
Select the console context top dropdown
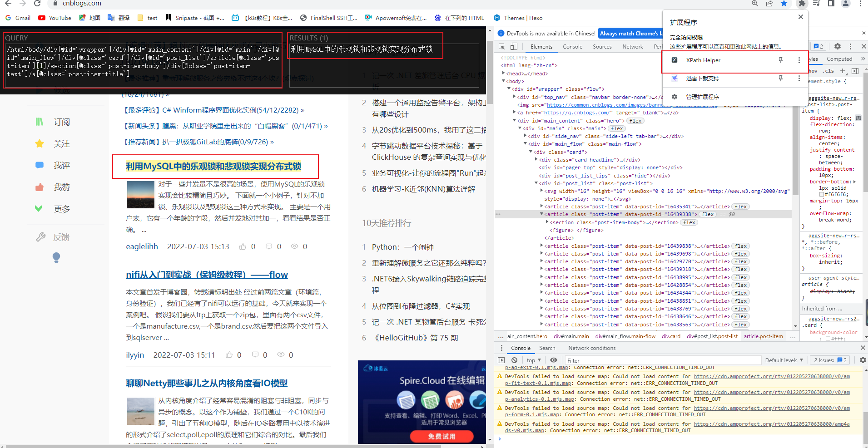point(534,360)
